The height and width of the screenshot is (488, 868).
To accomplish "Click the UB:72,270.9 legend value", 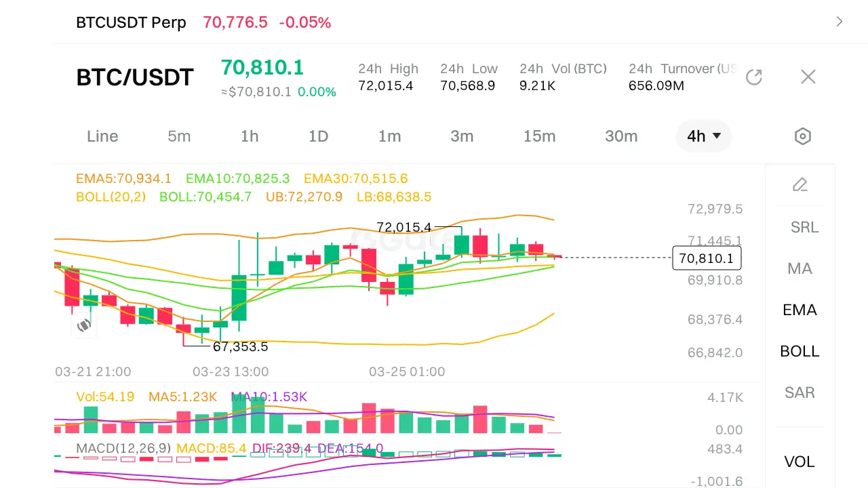I will point(304,197).
